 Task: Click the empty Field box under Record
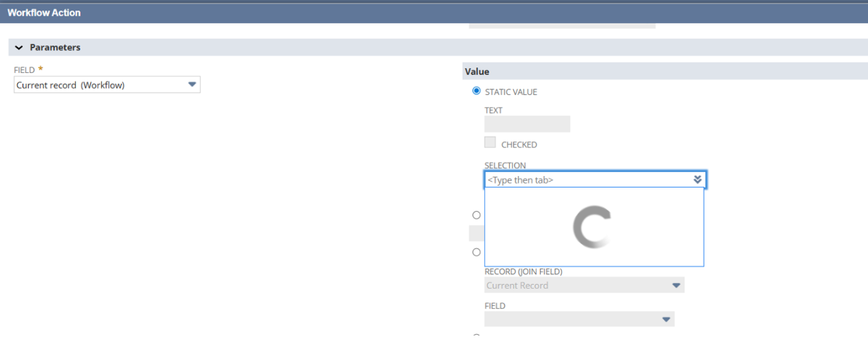pos(570,319)
